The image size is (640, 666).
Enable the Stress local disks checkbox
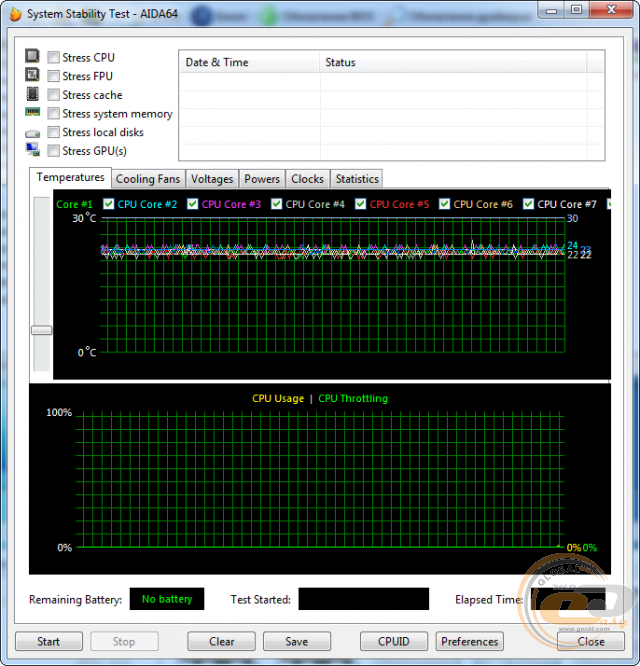(x=54, y=132)
